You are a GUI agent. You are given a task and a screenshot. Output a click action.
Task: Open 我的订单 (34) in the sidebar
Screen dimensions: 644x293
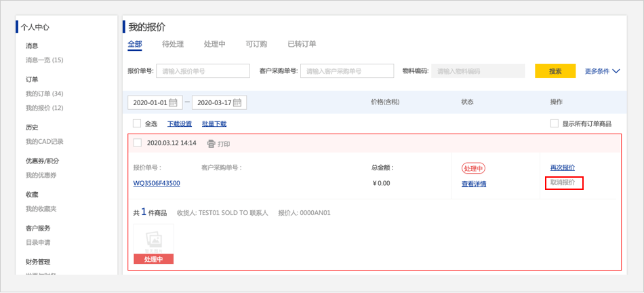(44, 94)
